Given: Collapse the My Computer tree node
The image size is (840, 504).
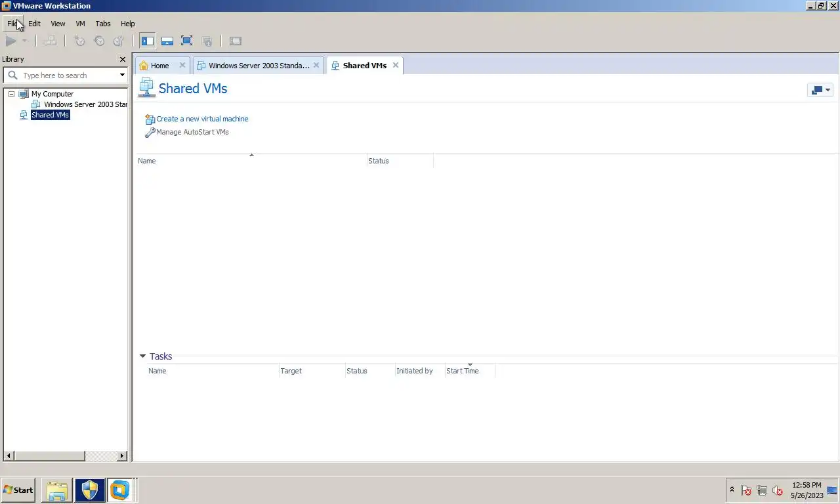Looking at the screenshot, I should tap(11, 94).
